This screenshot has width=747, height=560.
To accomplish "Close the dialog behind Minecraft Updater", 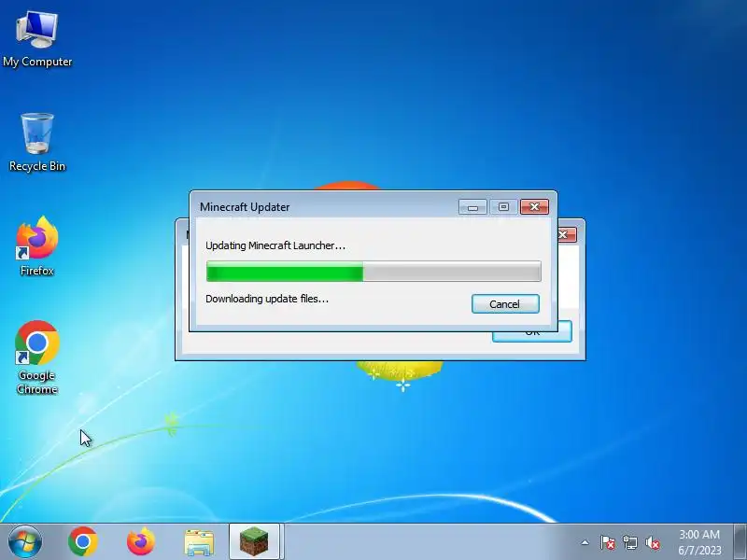I will 567,234.
